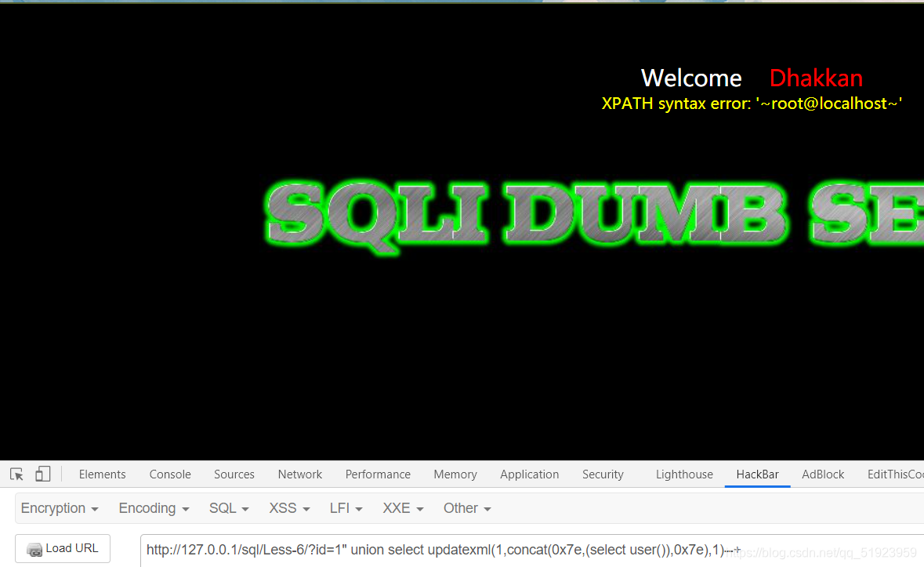Expand the LFI dropdown
Image resolution: width=924 pixels, height=567 pixels.
346,508
